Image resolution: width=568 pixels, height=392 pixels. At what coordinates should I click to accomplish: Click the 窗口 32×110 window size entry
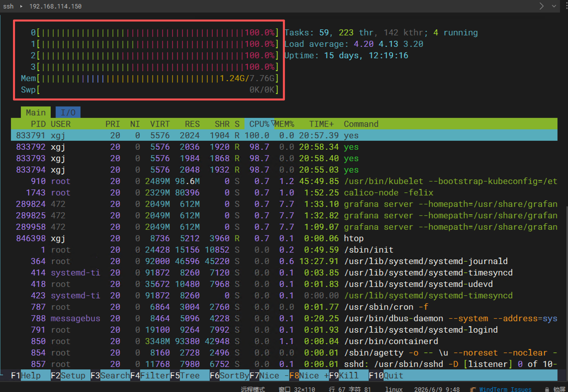(x=297, y=389)
